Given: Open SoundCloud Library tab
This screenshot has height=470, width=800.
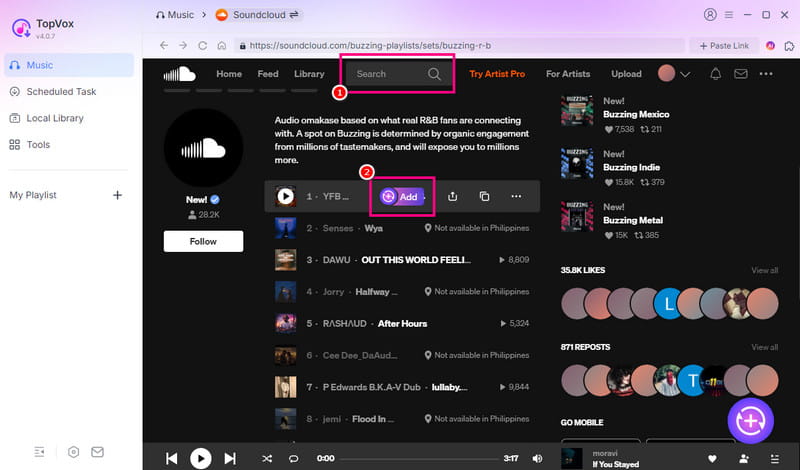Looking at the screenshot, I should tap(309, 74).
